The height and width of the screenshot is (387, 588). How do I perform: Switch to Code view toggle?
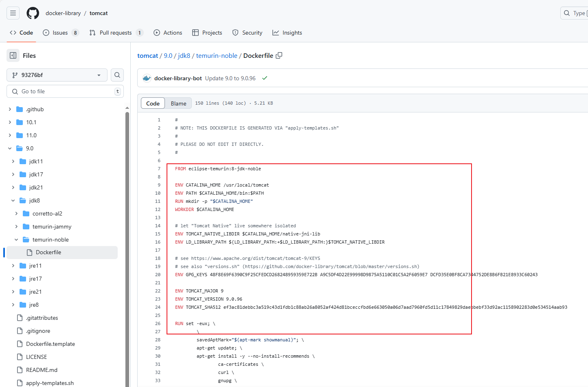tap(153, 103)
